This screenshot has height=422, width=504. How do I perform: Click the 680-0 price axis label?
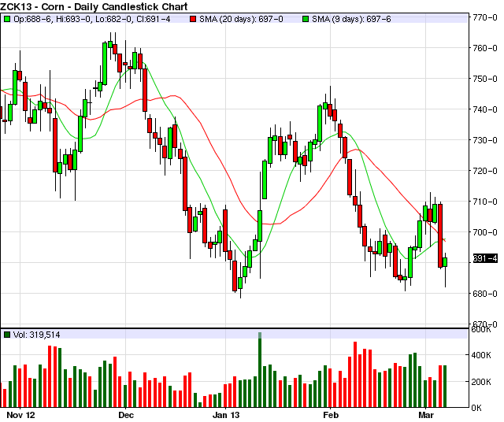coord(485,294)
